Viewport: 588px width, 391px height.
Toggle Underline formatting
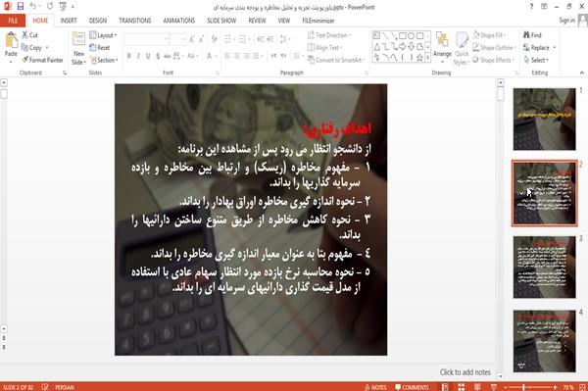(148, 56)
